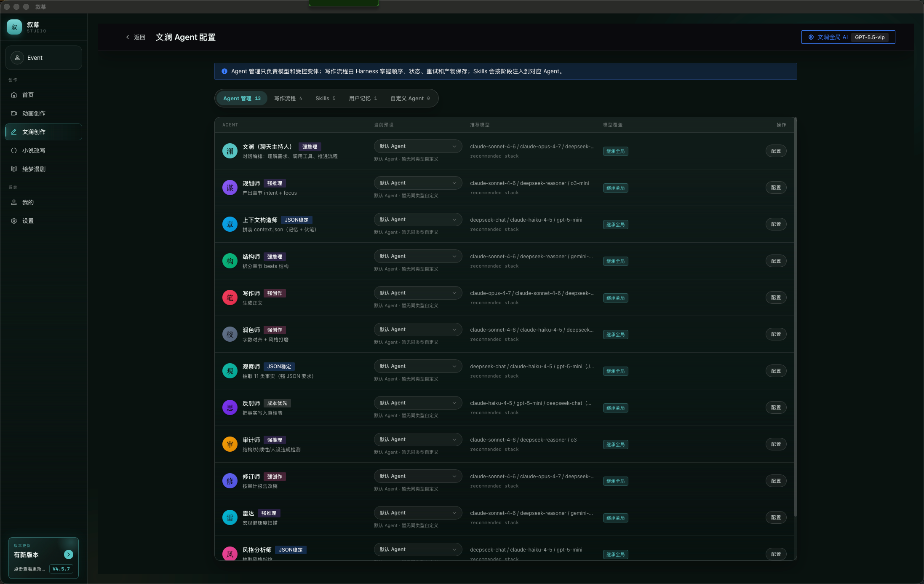This screenshot has width=924, height=584.
Task: Click the 叙幕 Studio logo icon
Action: point(14,27)
